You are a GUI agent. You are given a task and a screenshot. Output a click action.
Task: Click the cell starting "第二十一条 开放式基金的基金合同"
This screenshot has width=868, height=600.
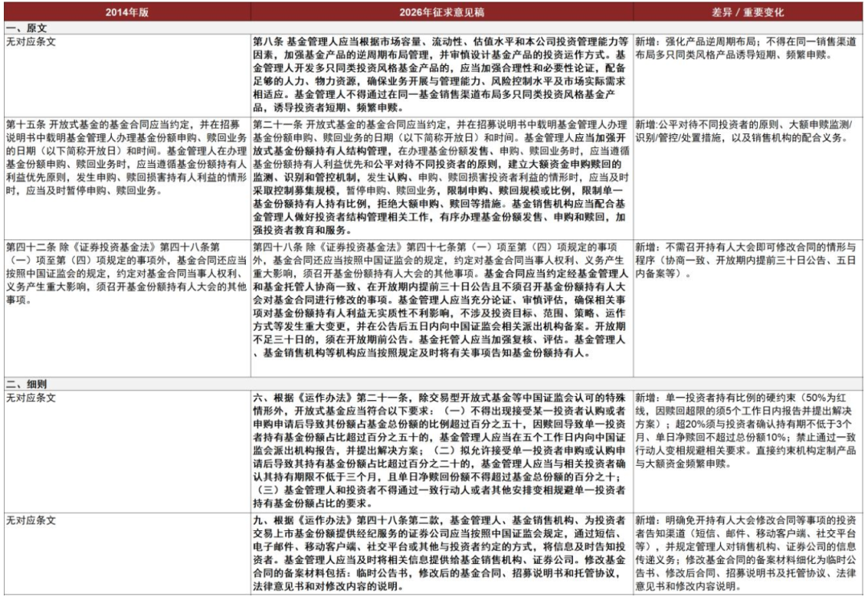[442, 178]
